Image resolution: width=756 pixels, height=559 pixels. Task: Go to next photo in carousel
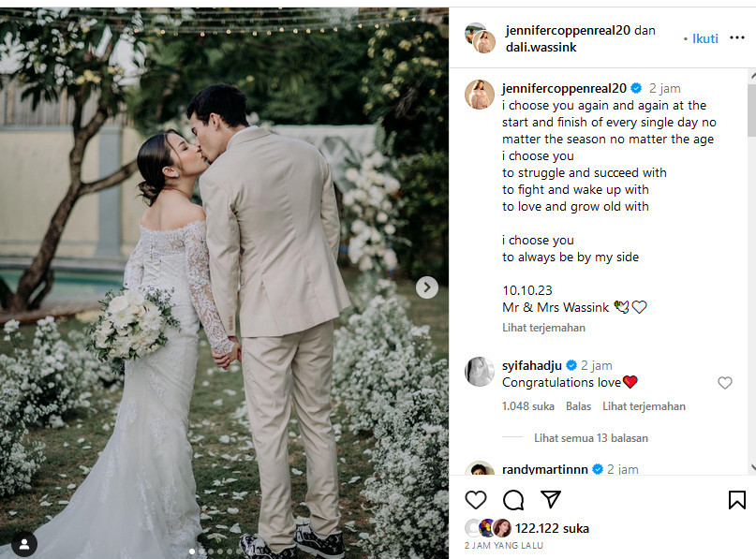[426, 287]
